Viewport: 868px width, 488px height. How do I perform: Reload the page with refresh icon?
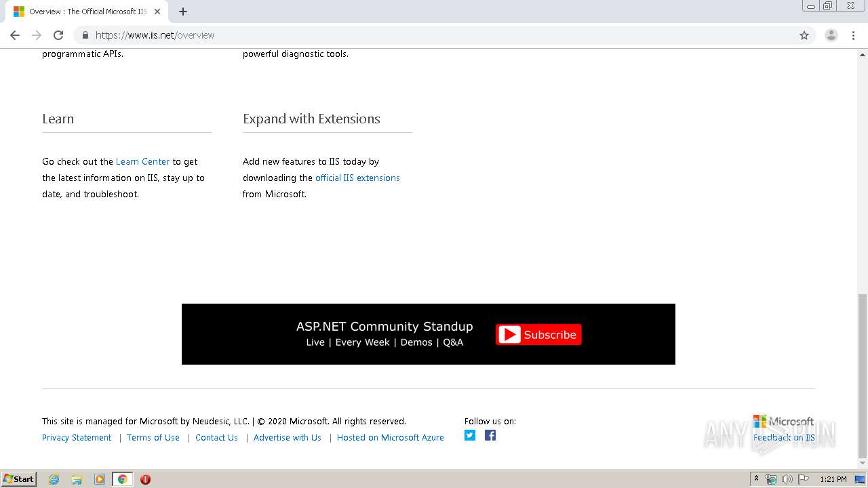[58, 35]
